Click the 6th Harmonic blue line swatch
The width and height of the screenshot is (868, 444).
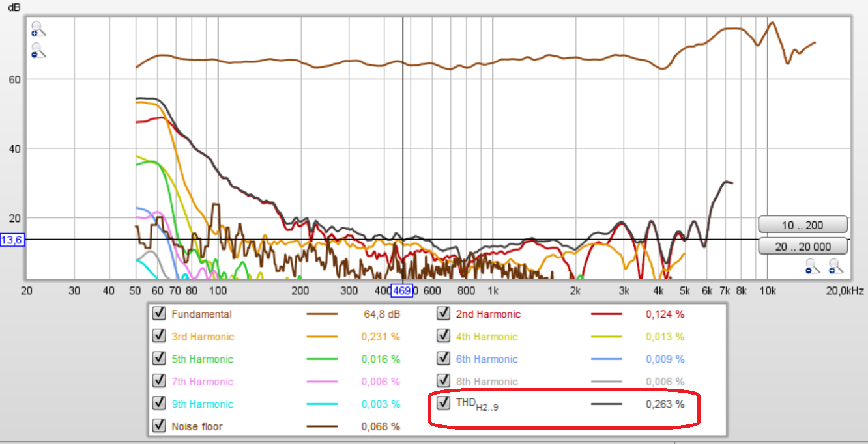point(607,359)
